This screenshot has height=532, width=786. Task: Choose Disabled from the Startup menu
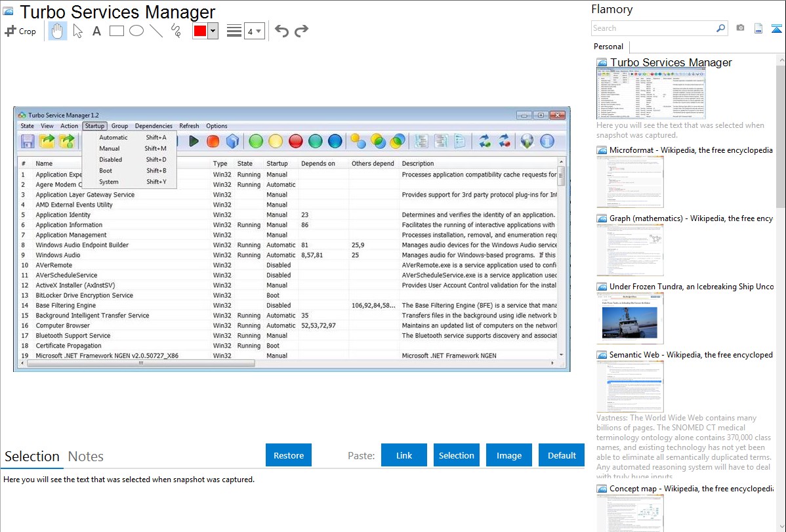pos(130,159)
